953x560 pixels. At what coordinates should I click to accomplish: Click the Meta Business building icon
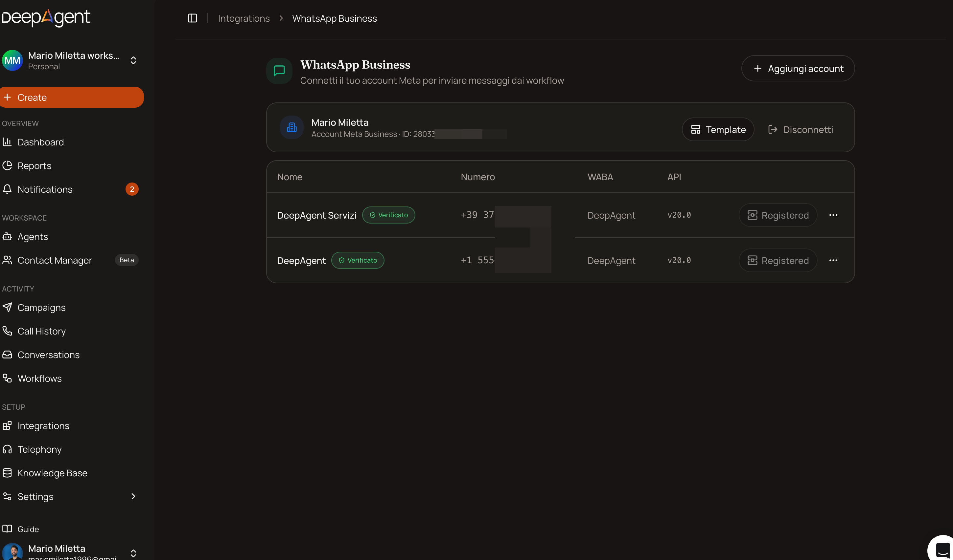[291, 127]
